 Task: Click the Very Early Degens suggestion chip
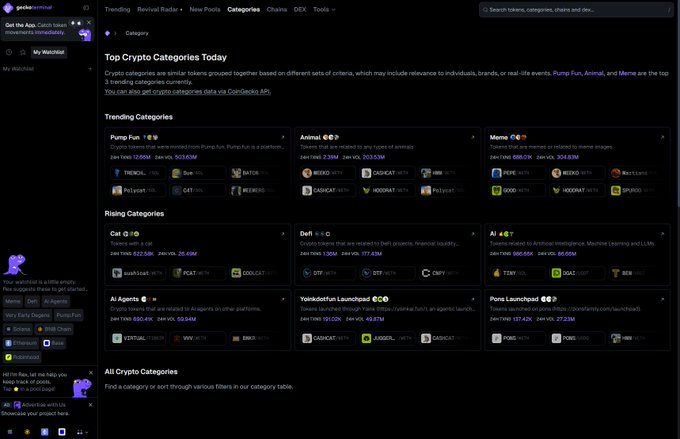(x=27, y=315)
